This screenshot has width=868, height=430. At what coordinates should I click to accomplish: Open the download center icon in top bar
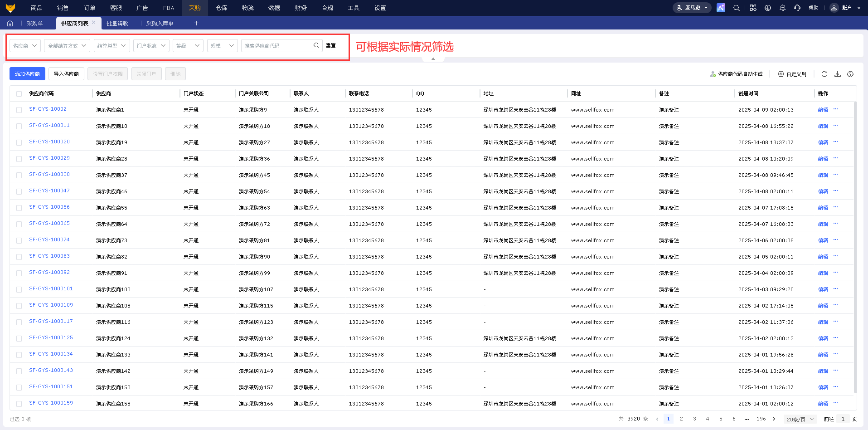coord(768,8)
